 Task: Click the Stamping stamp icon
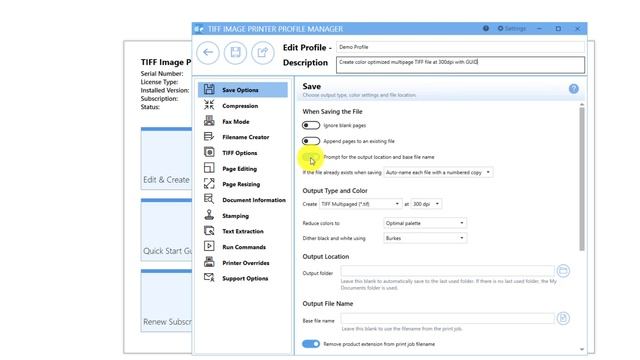(x=209, y=215)
